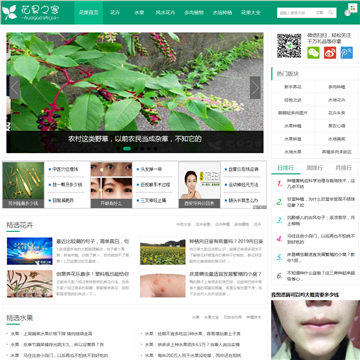Open the number 1 ranked article
The image size is (360, 360).
point(321,183)
